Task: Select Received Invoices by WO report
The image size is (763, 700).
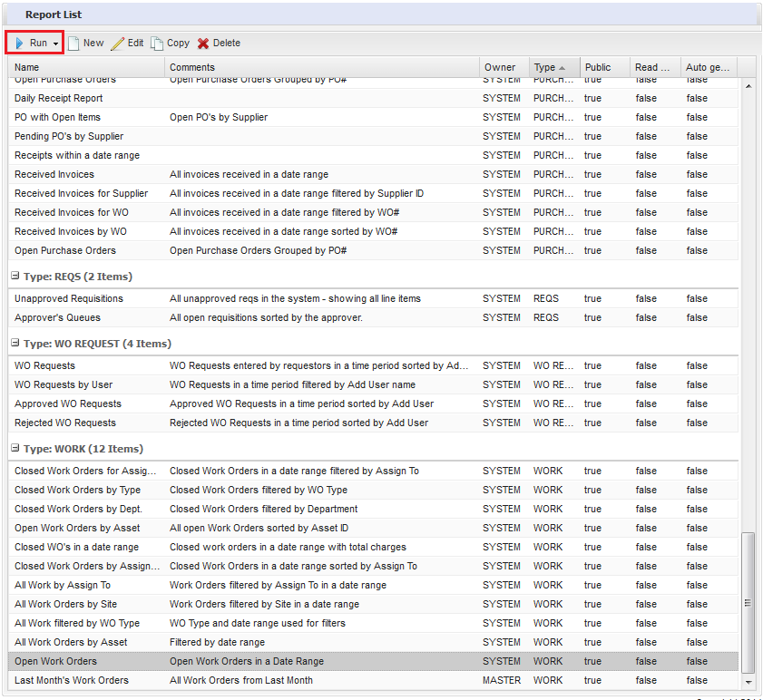Action: (373, 231)
